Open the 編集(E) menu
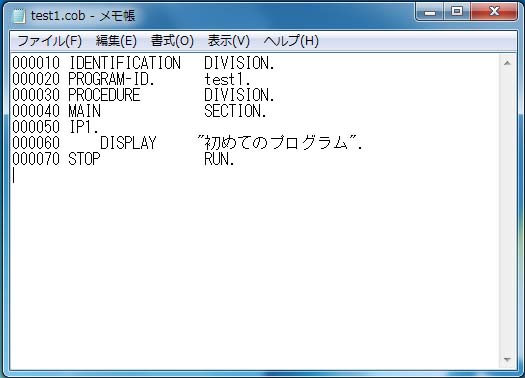Image resolution: width=525 pixels, height=378 pixels. point(116,41)
